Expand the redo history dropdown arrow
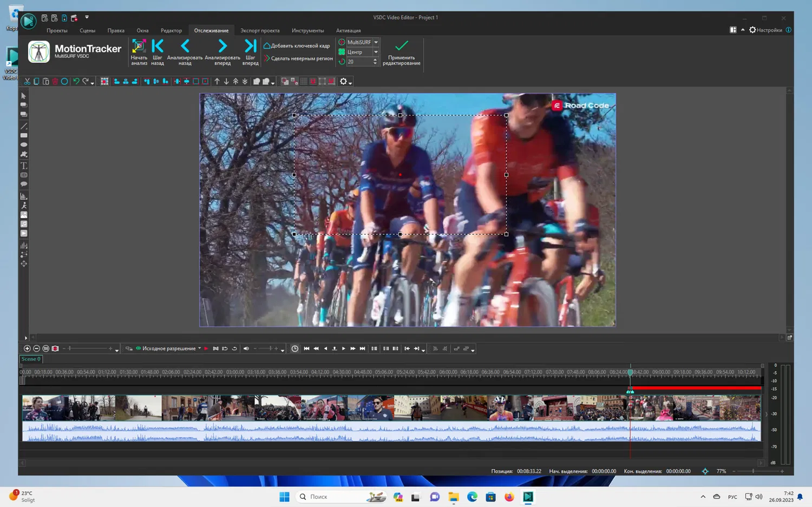The width and height of the screenshot is (812, 507). (93, 83)
